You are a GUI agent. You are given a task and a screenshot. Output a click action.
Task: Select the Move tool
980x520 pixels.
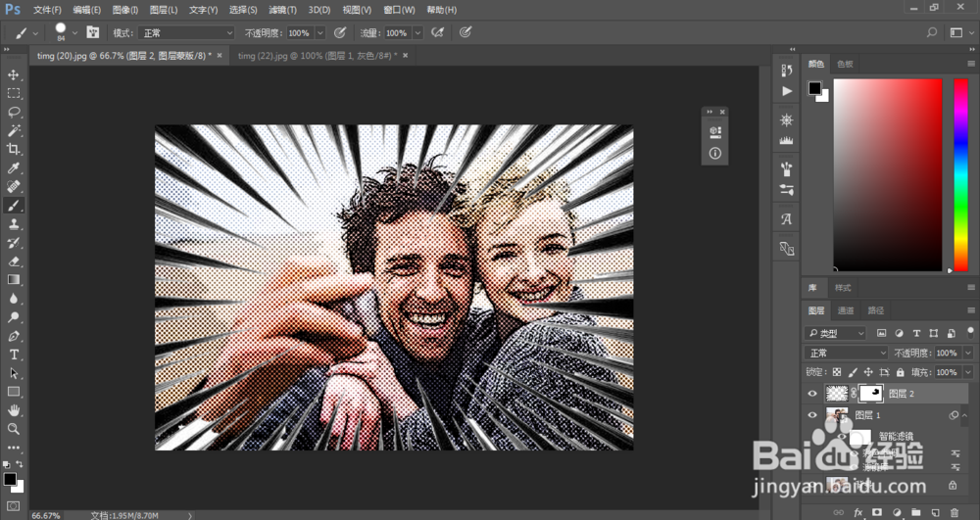point(13,74)
